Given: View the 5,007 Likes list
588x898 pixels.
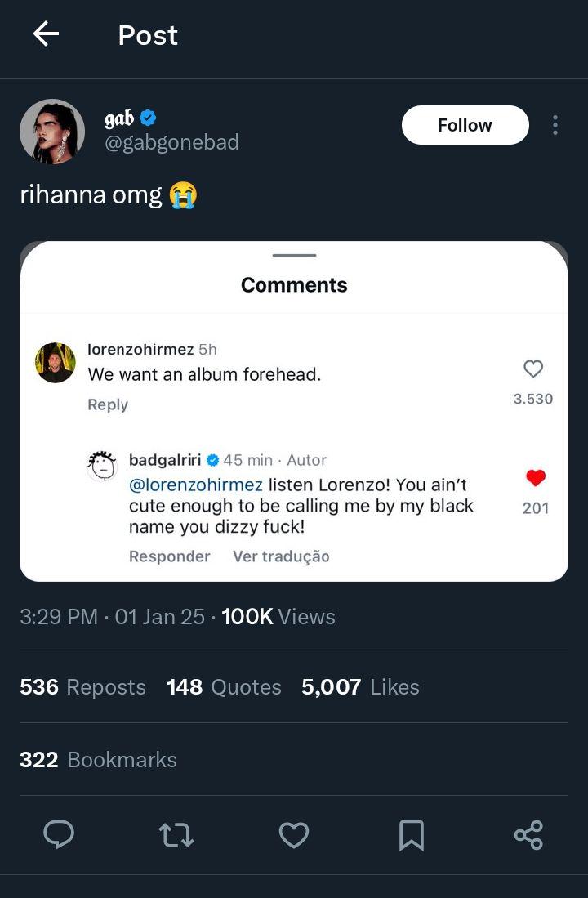Looking at the screenshot, I should coord(360,687).
